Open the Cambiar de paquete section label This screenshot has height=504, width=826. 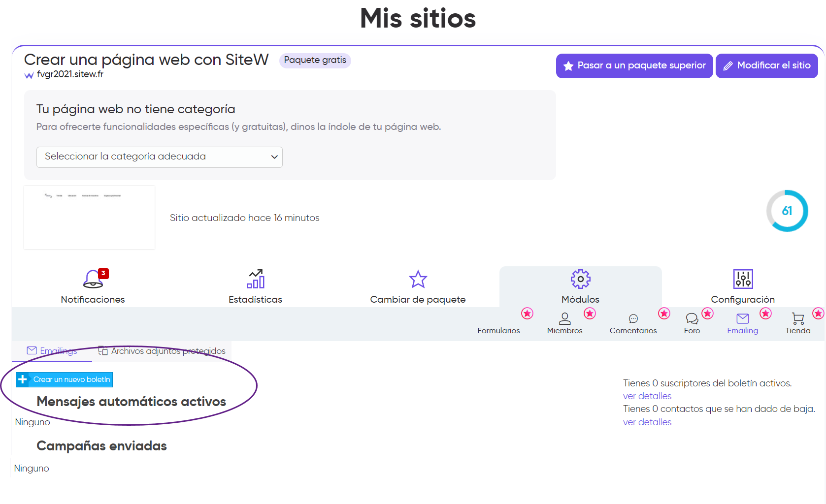point(418,299)
